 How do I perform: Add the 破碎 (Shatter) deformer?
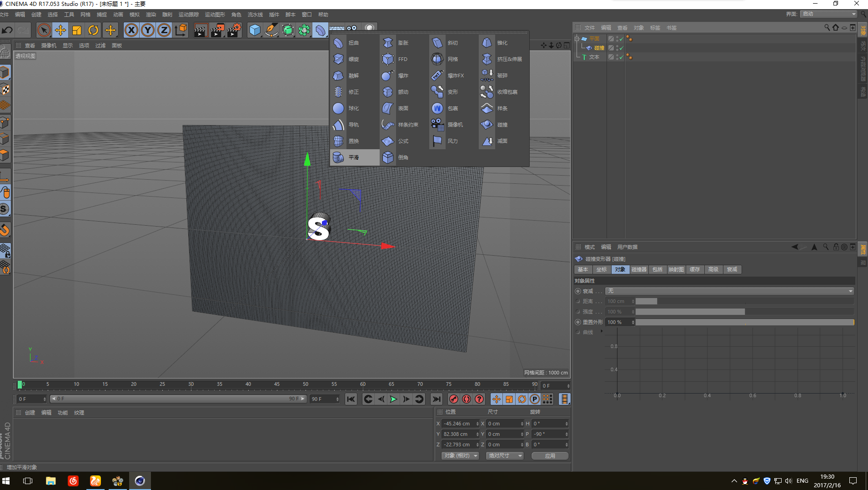tap(487, 76)
